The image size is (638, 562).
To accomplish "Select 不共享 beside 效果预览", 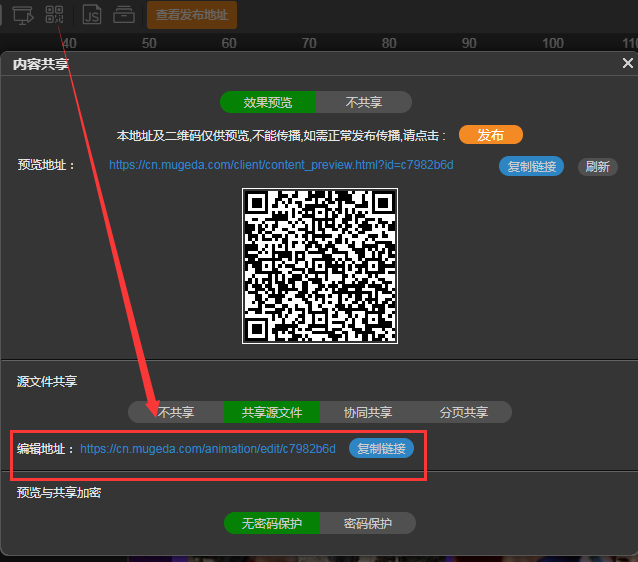I will click(364, 102).
